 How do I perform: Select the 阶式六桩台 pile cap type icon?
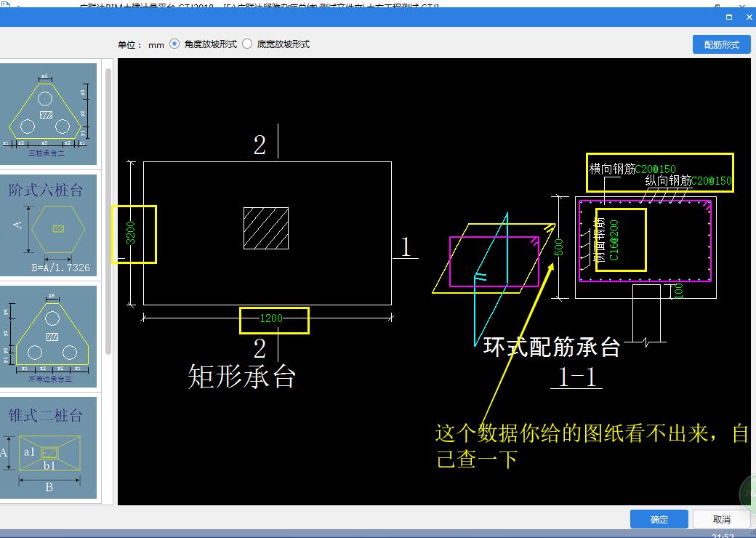coord(48,225)
